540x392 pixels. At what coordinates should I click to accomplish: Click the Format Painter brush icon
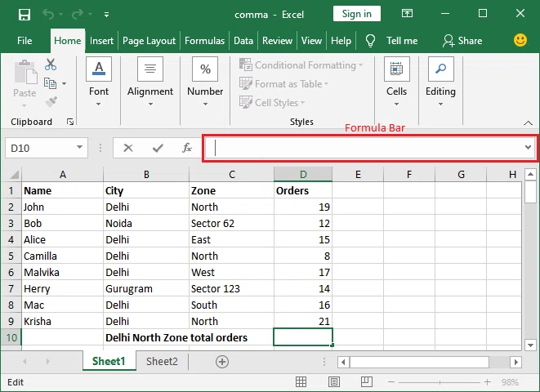tap(51, 102)
